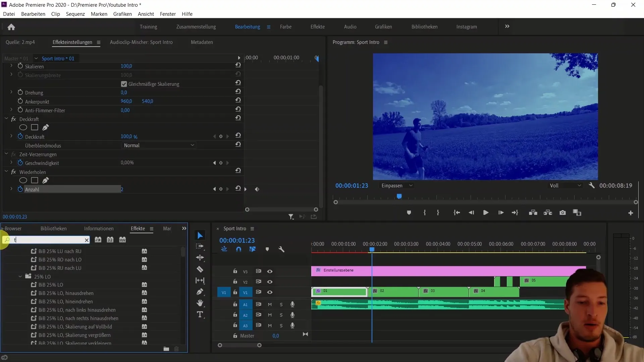Open timeline display settings wrench
Viewport: 644px width, 362px height.
281,249
